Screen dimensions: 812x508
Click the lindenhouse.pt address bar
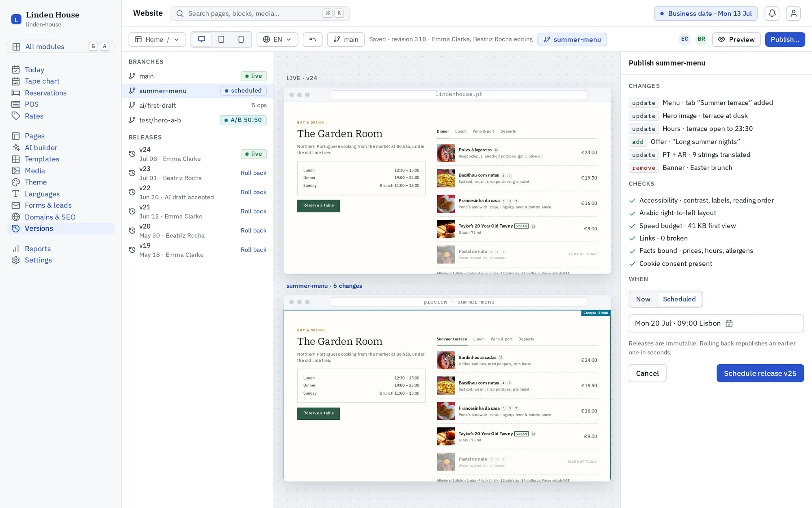coord(459,94)
